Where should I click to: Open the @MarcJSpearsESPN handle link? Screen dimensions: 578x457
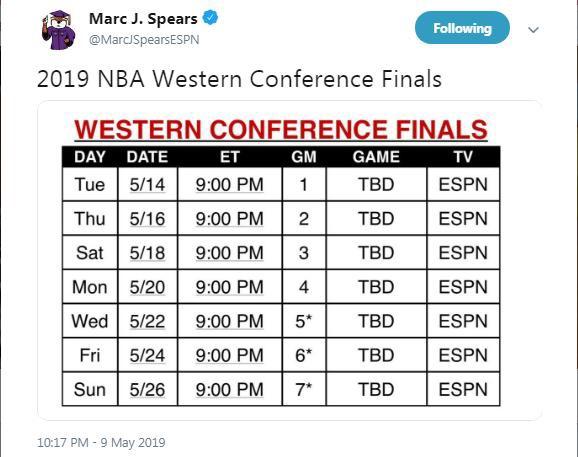click(x=144, y=39)
